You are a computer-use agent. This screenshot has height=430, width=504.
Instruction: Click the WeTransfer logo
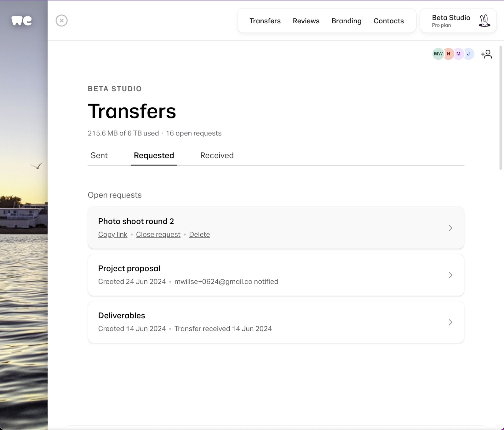click(x=21, y=20)
